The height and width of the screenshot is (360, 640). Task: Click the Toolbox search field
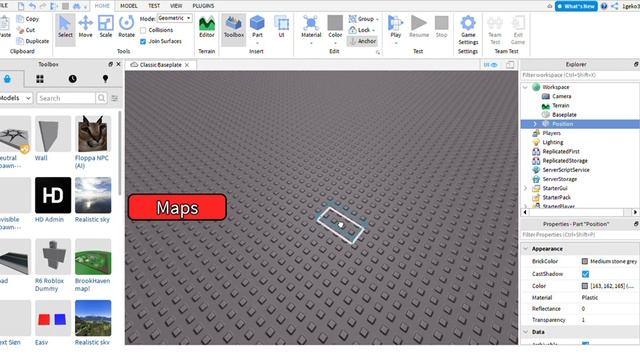[x=66, y=98]
